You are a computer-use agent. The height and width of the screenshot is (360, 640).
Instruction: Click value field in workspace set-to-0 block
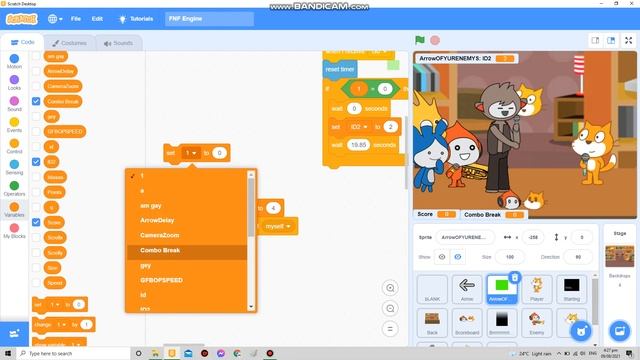219,153
